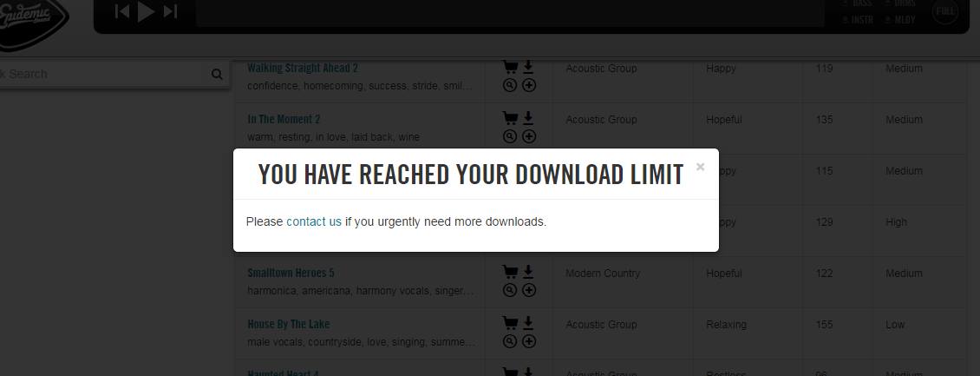Select the FULL stem toggle
The width and height of the screenshot is (980, 376).
[x=945, y=11]
